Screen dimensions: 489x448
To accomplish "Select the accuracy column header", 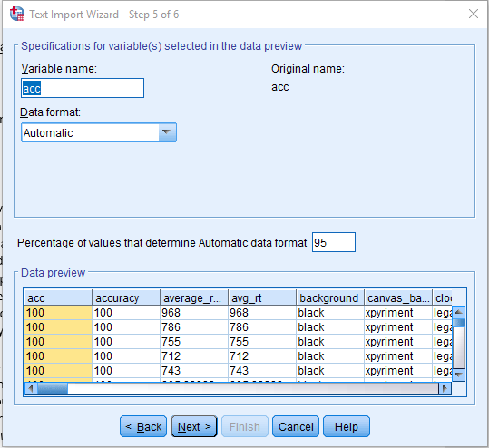I will [x=126, y=297].
